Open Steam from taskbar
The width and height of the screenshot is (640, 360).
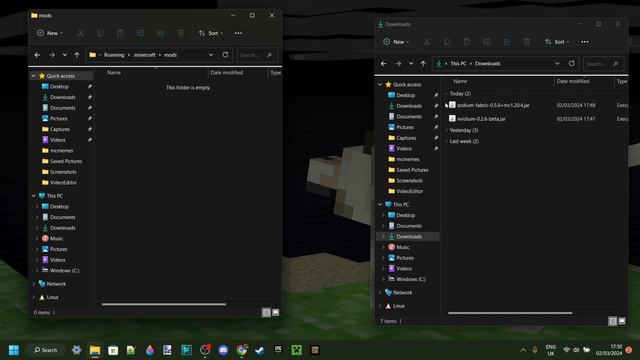pos(260,350)
